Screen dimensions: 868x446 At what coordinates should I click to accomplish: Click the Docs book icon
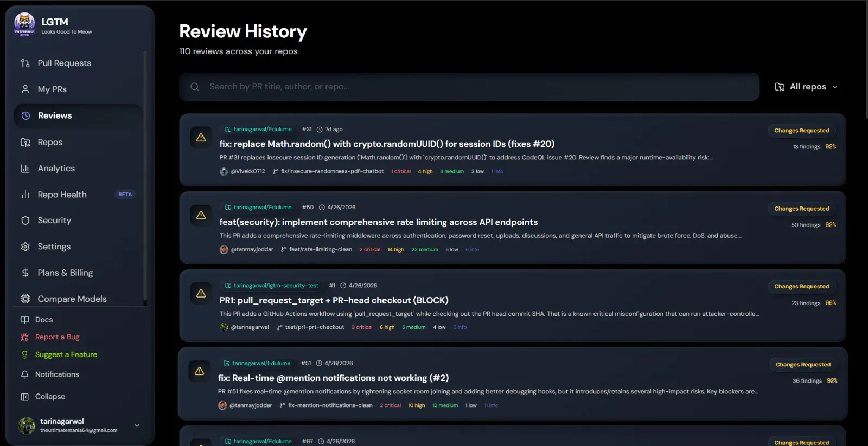(x=24, y=320)
